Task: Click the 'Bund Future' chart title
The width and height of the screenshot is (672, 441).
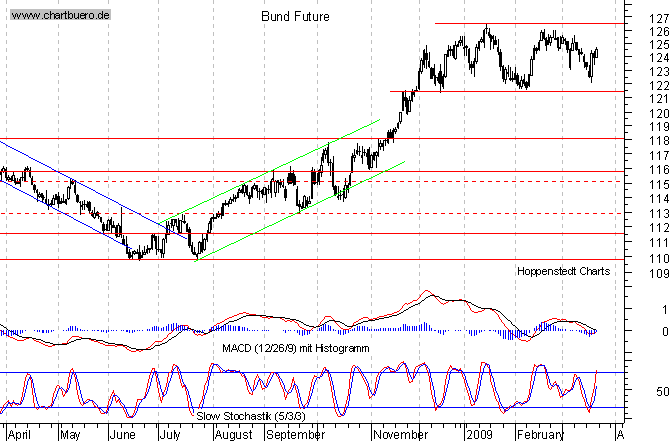Action: coord(295,17)
